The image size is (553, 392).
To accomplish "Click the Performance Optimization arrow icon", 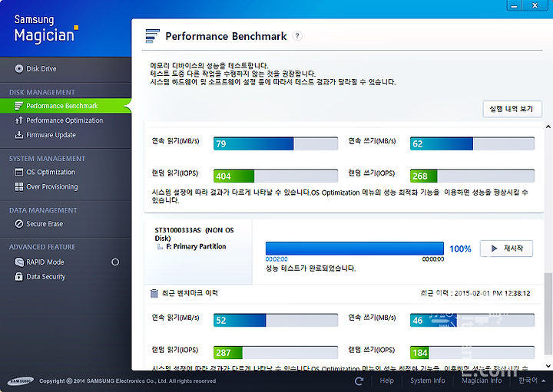I will (18, 120).
